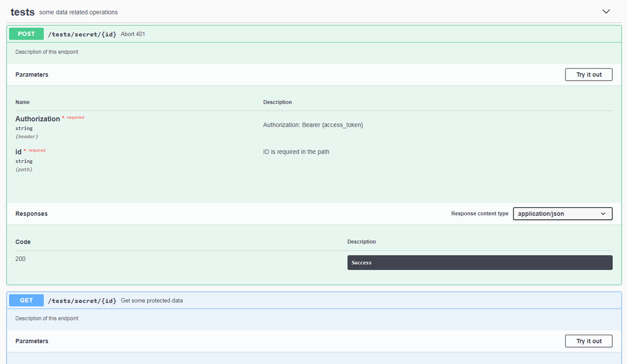Click the dark Success response banner
Screen dimensions: 627x364
480,262
